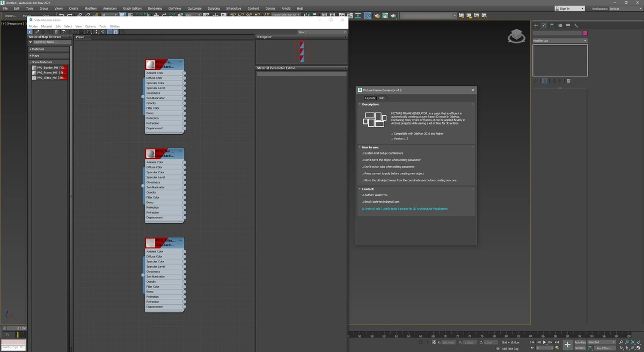Select the Display tab icon in command panel
The width and height of the screenshot is (644, 352).
click(x=568, y=25)
